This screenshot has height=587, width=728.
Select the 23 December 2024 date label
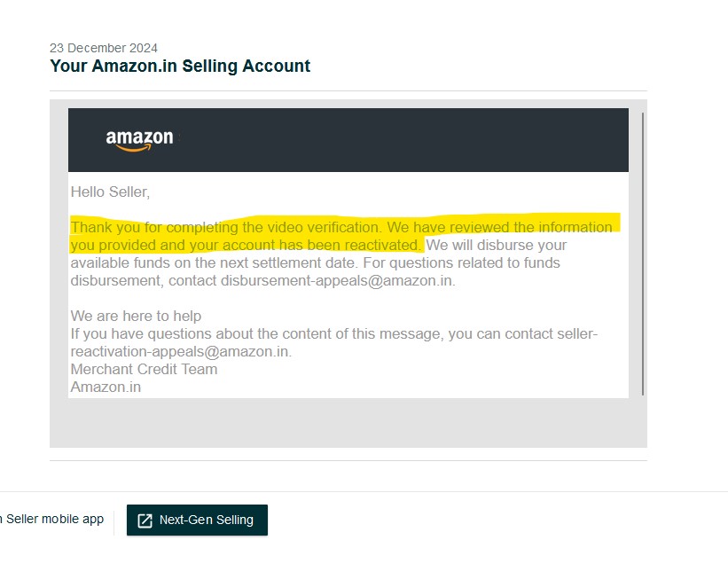click(103, 48)
